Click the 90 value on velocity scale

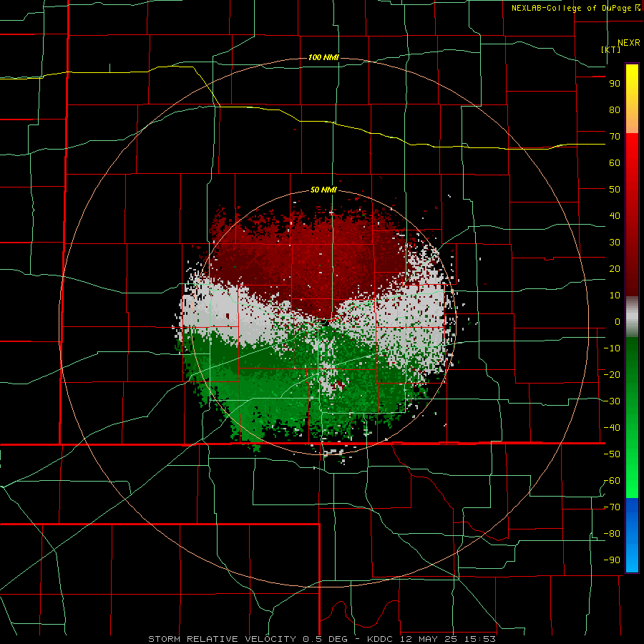click(615, 84)
